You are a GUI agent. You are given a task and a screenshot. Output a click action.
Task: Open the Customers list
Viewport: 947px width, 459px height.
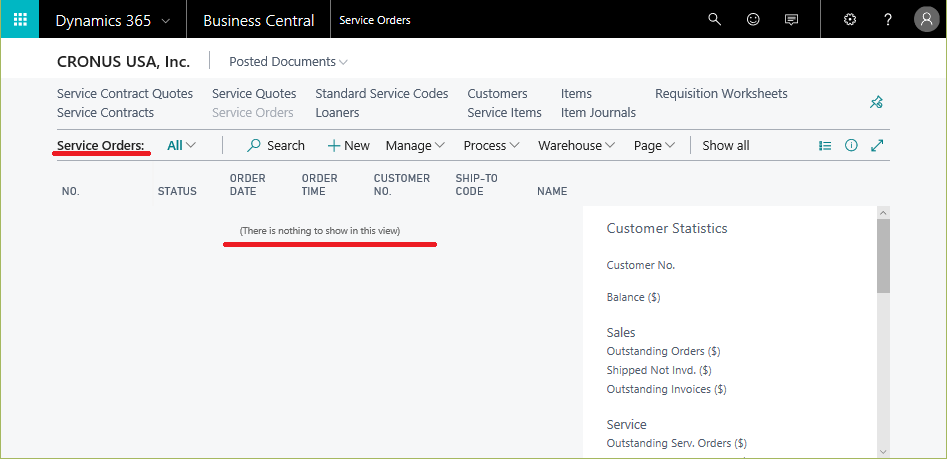click(x=497, y=94)
